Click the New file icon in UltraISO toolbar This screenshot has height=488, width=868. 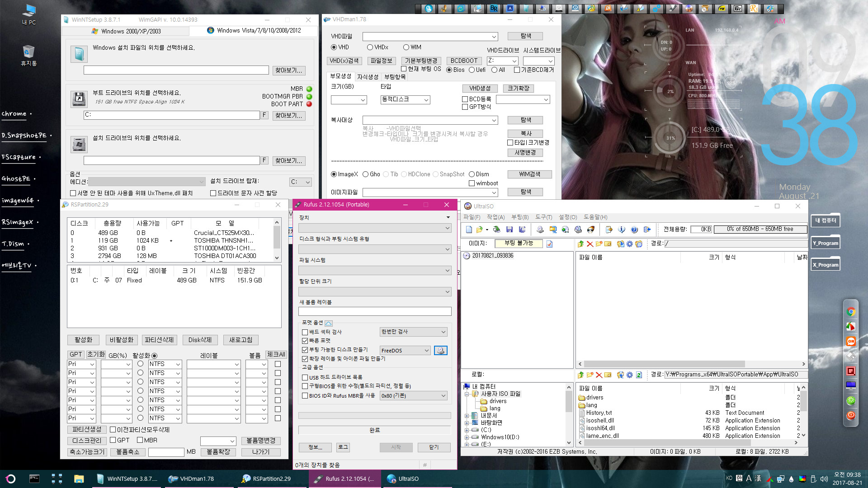469,230
